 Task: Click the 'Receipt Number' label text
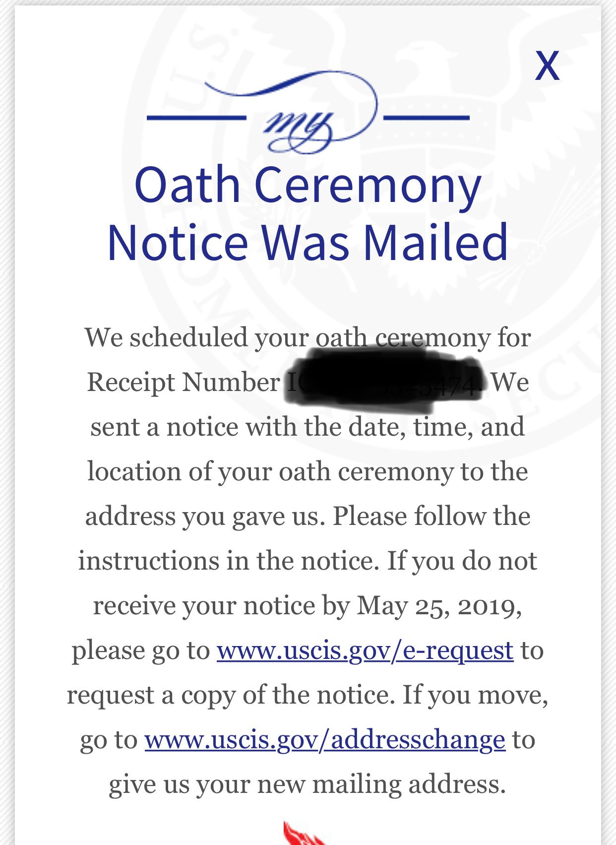click(x=184, y=383)
